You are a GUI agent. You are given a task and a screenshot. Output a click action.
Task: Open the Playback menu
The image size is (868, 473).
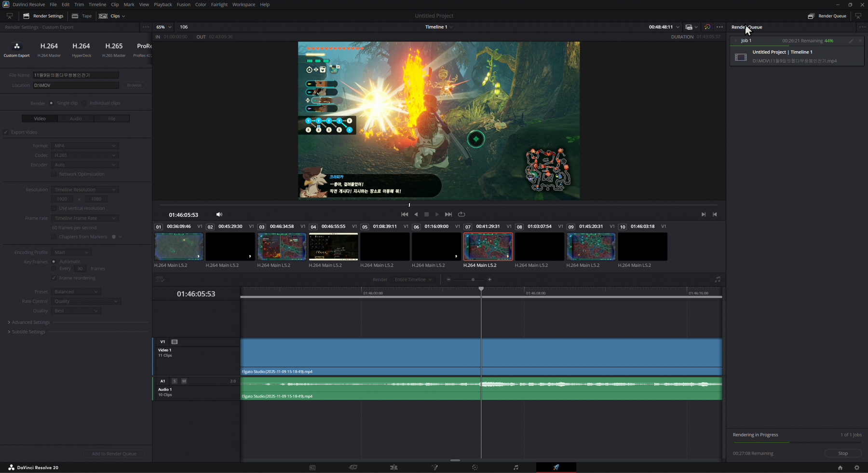pos(163,4)
